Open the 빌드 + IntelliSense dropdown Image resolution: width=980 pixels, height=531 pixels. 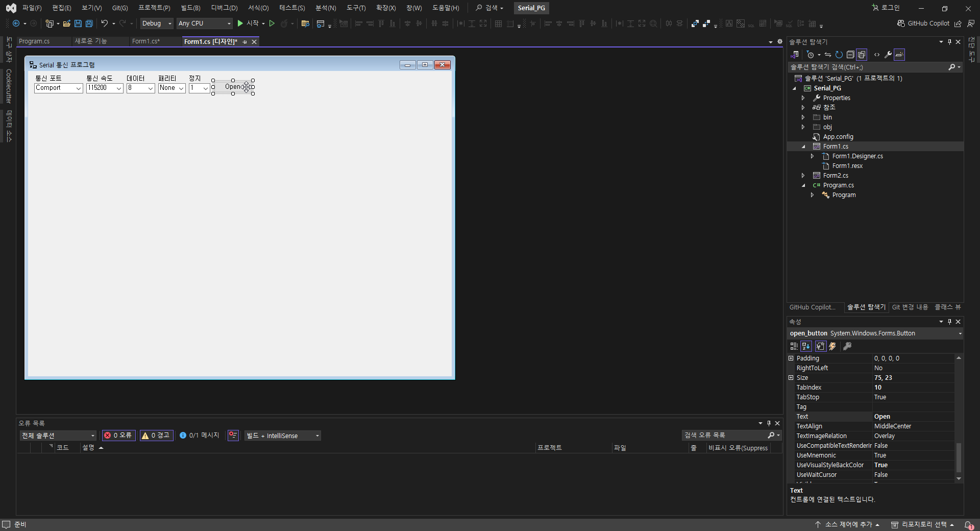(x=282, y=436)
